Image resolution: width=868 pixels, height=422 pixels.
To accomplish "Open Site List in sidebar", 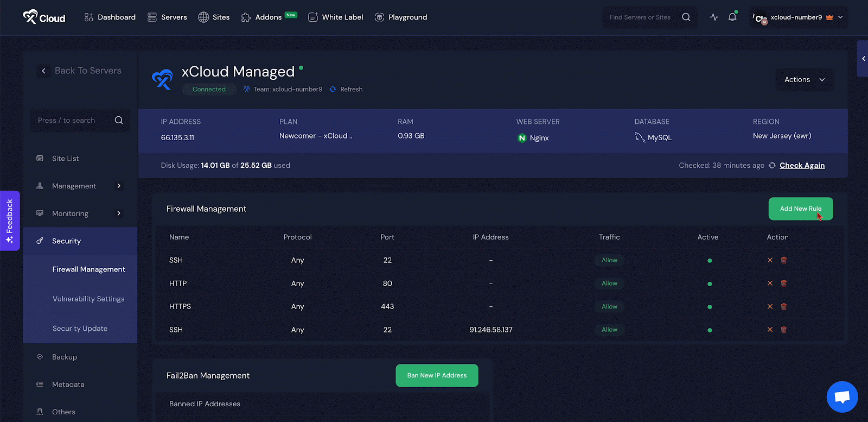I will pos(66,159).
